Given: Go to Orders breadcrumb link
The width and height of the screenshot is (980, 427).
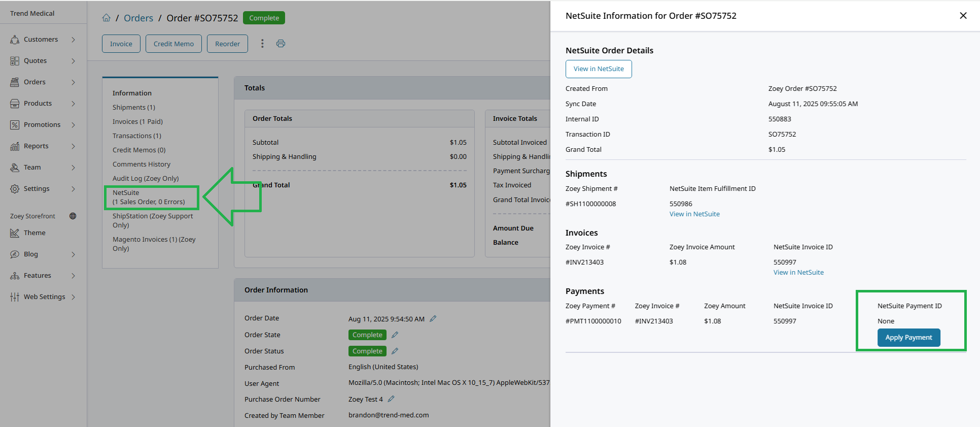Looking at the screenshot, I should point(138,18).
